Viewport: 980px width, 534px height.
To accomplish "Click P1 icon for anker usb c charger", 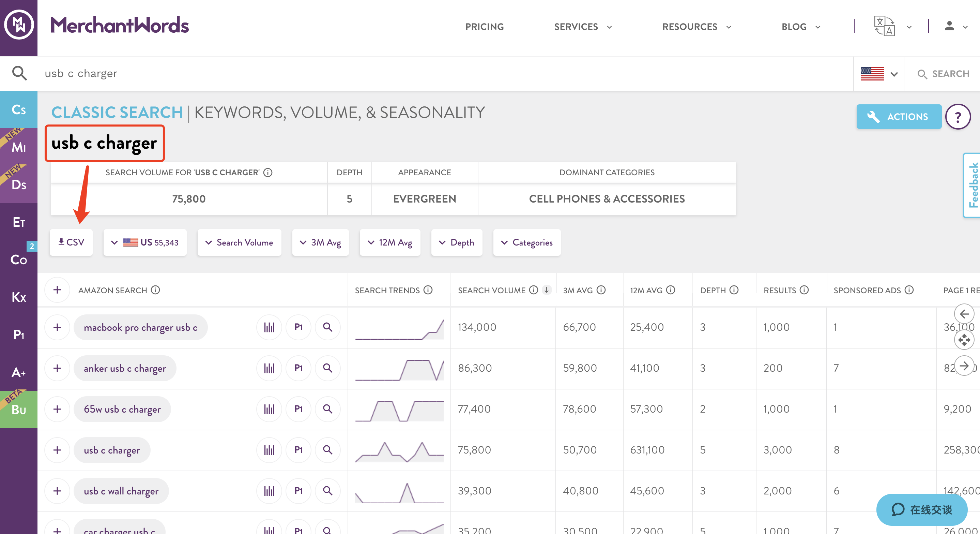I will [298, 368].
